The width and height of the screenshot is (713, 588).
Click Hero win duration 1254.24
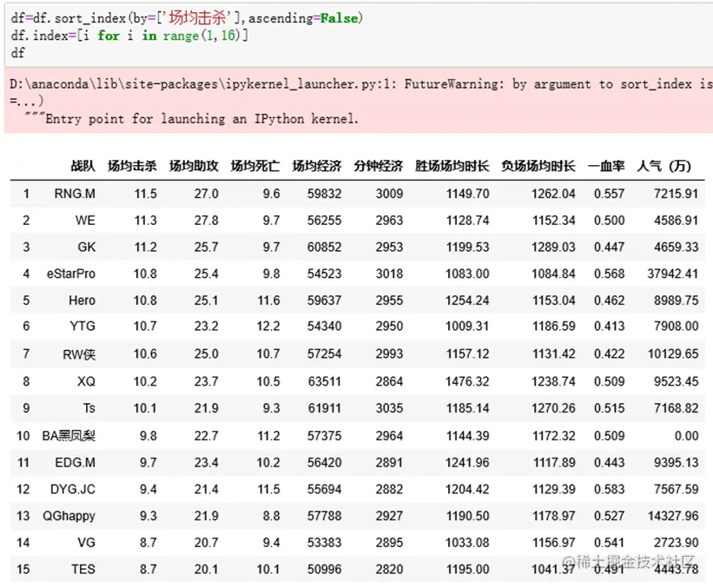(467, 301)
